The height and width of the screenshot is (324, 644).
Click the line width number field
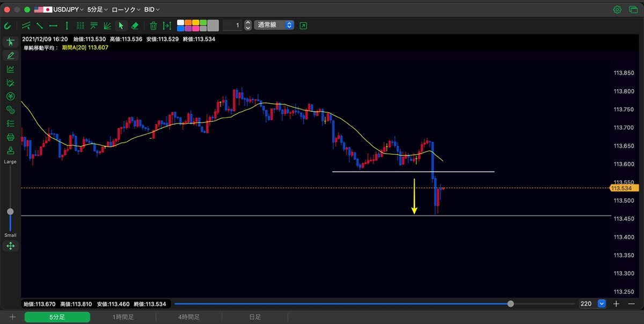pos(232,25)
